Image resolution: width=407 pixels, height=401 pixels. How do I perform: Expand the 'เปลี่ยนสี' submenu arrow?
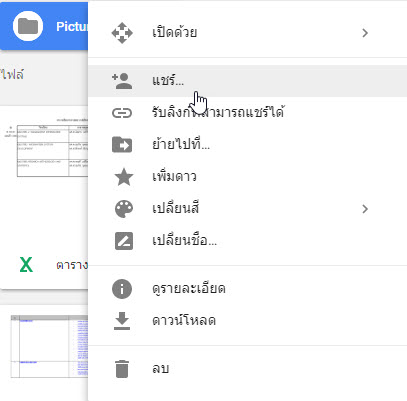click(365, 209)
